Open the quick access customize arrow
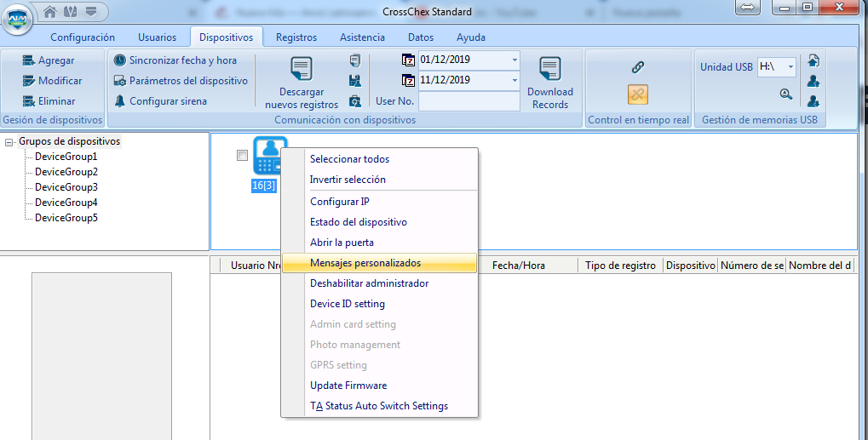 coord(91,11)
